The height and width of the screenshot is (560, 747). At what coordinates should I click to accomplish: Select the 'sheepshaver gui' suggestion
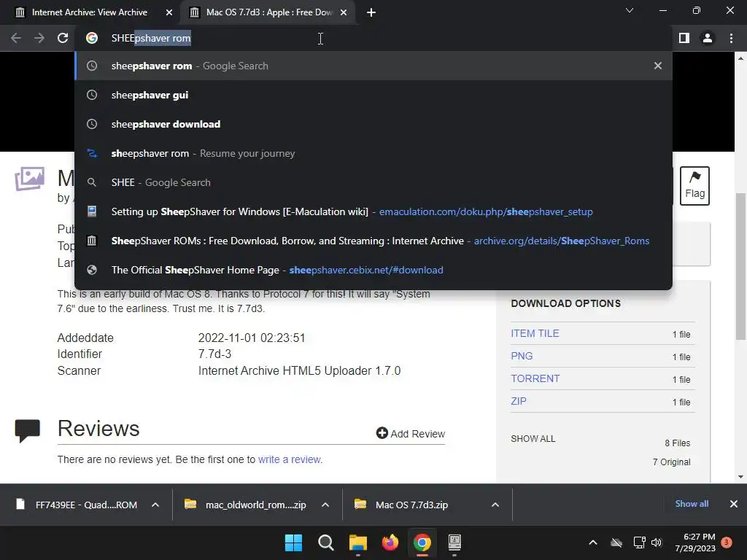pyautogui.click(x=373, y=95)
